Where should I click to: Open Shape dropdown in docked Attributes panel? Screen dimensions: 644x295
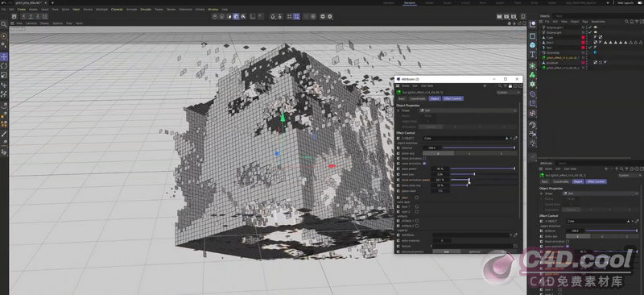(x=601, y=193)
